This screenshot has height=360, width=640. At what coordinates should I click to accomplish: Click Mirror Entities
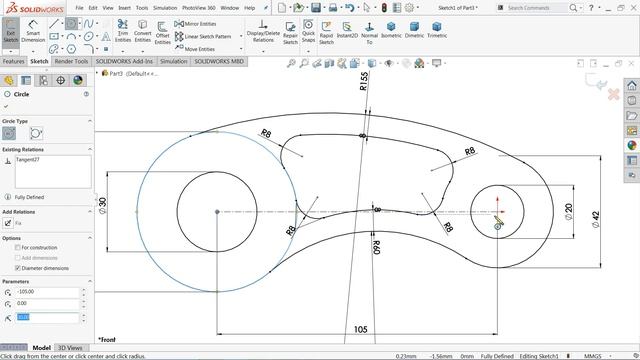pos(195,24)
